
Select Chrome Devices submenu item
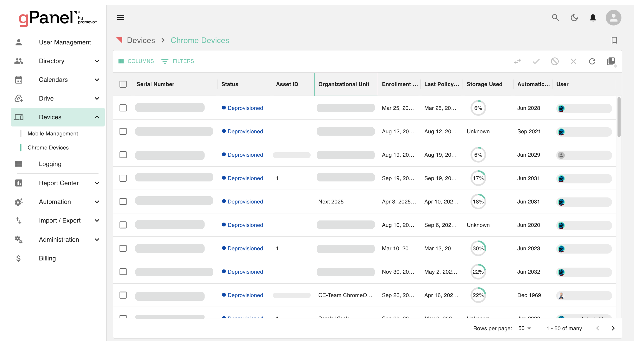click(x=48, y=148)
